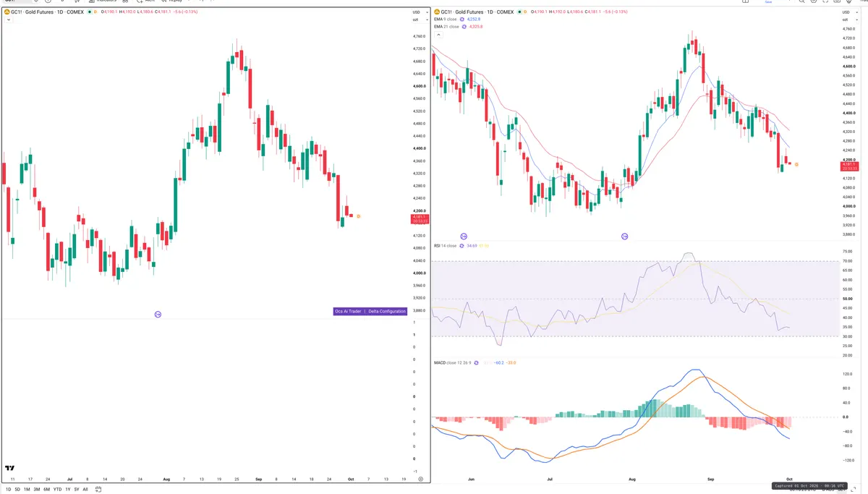Click EMA 9 close legend label
The image size is (868, 494).
[446, 20]
